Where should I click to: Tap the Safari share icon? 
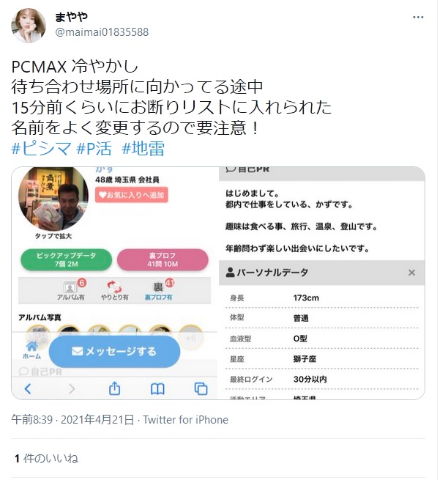114,388
